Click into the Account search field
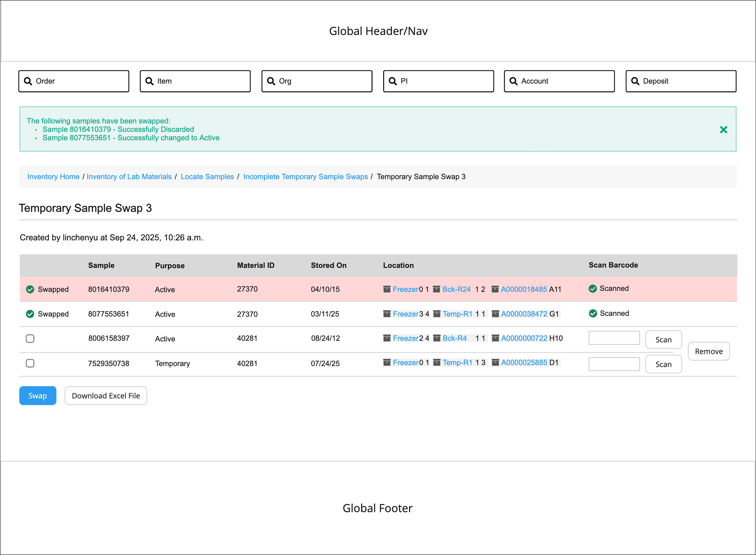Screen dimensions: 756x555 click(x=564, y=81)
